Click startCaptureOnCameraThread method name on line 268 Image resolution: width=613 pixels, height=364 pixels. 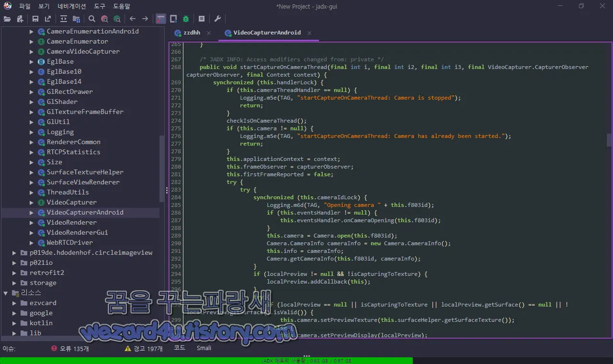tap(284, 67)
